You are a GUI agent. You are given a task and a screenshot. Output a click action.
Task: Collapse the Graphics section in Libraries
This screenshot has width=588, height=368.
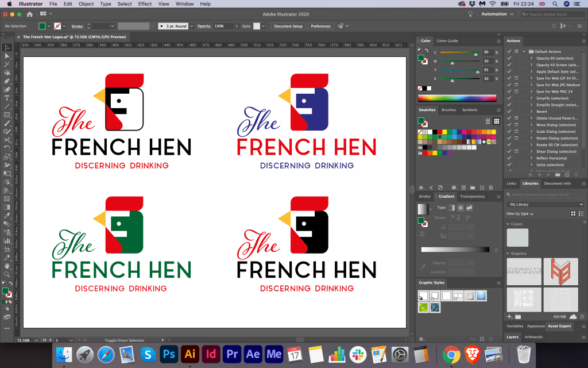tap(508, 253)
